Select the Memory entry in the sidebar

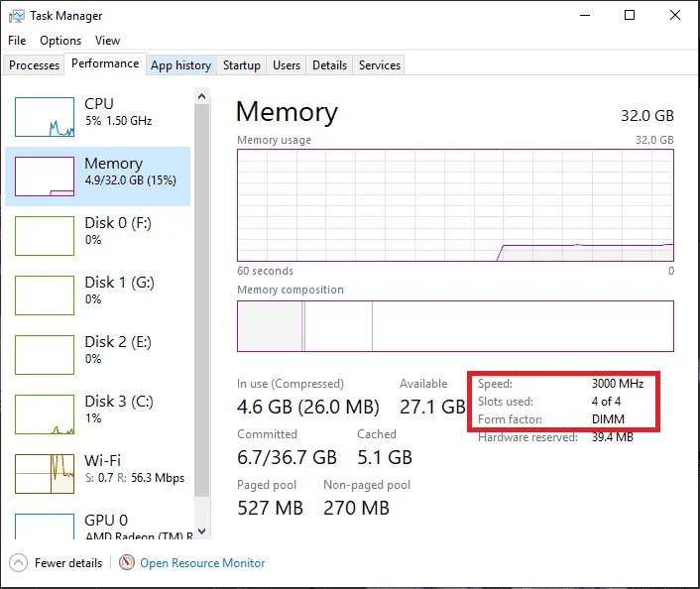coord(97,177)
